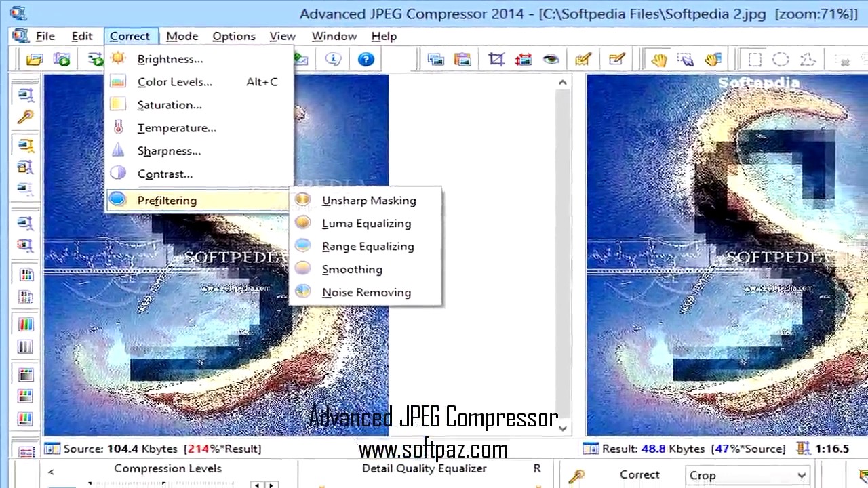Viewport: 868px width, 488px height.
Task: Open the Help menu
Action: 384,36
